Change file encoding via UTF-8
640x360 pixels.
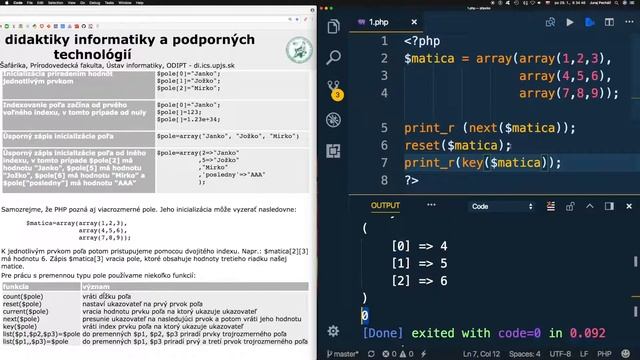(x=560, y=353)
